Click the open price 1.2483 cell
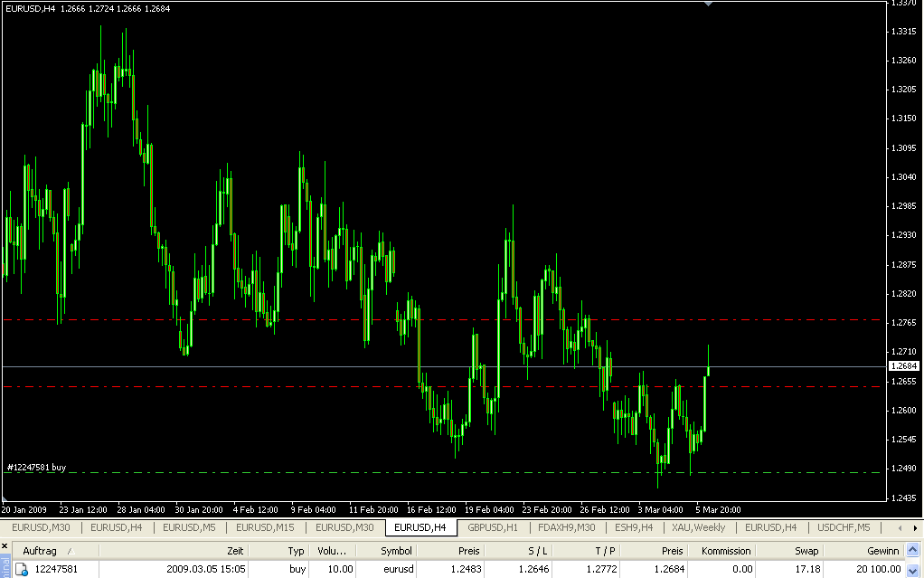This screenshot has height=578, width=924. coord(466,569)
